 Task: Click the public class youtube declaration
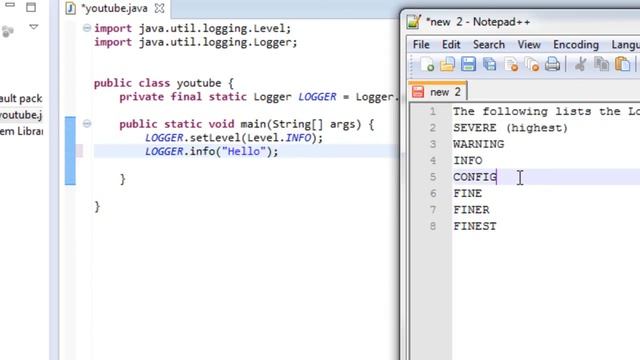(164, 83)
